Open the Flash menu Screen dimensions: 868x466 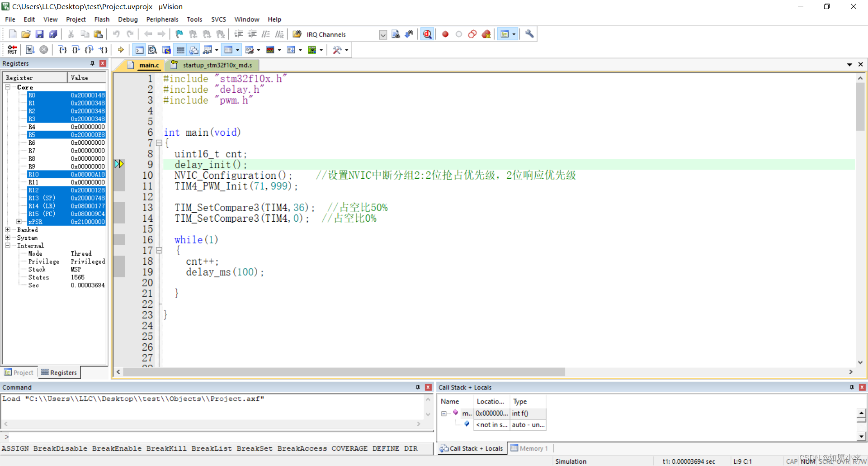(102, 19)
